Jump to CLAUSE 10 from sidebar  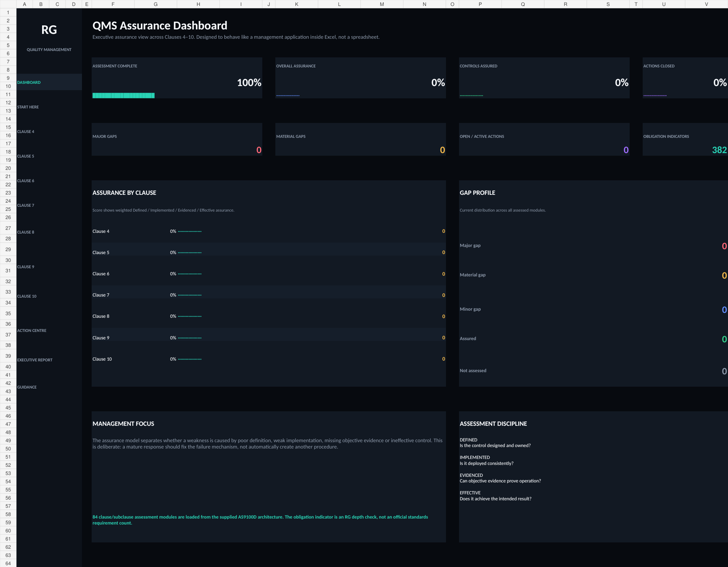point(27,296)
